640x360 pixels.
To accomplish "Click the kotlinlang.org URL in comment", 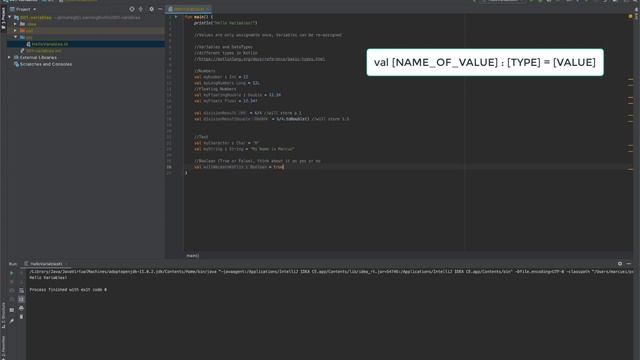I will click(x=261, y=59).
